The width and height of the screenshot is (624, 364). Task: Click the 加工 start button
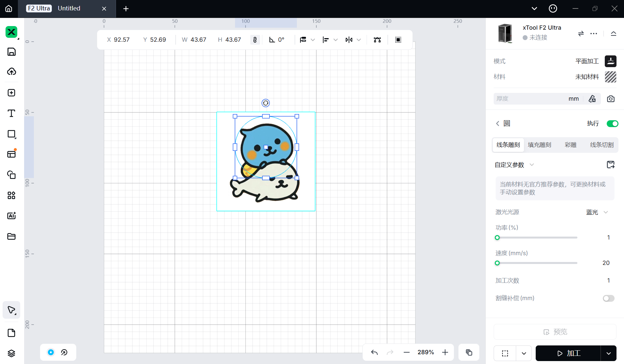click(x=569, y=353)
